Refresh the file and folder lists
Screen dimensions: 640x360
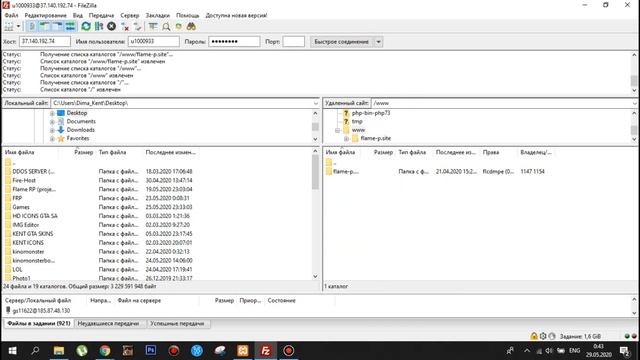pyautogui.click(x=86, y=27)
